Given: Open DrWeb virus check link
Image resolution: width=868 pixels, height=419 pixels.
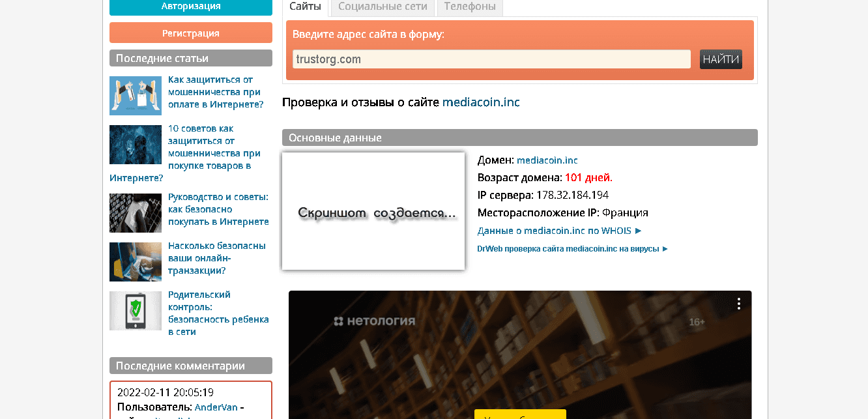Looking at the screenshot, I should click(x=572, y=249).
